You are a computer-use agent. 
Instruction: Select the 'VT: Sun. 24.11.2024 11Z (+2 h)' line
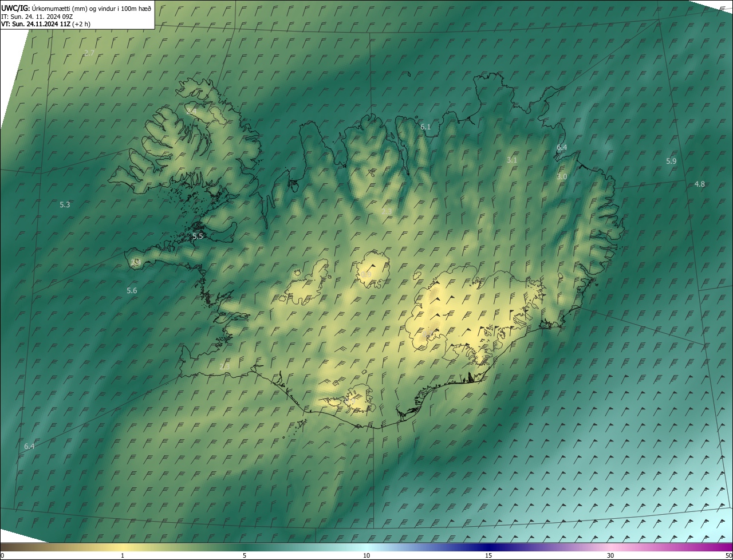(46, 24)
